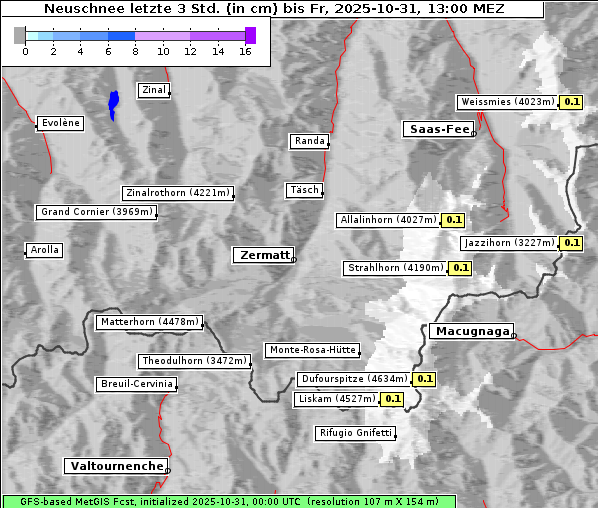Click the Theodulhorn (3472m) label
The width and height of the screenshot is (598, 508).
[x=195, y=361]
